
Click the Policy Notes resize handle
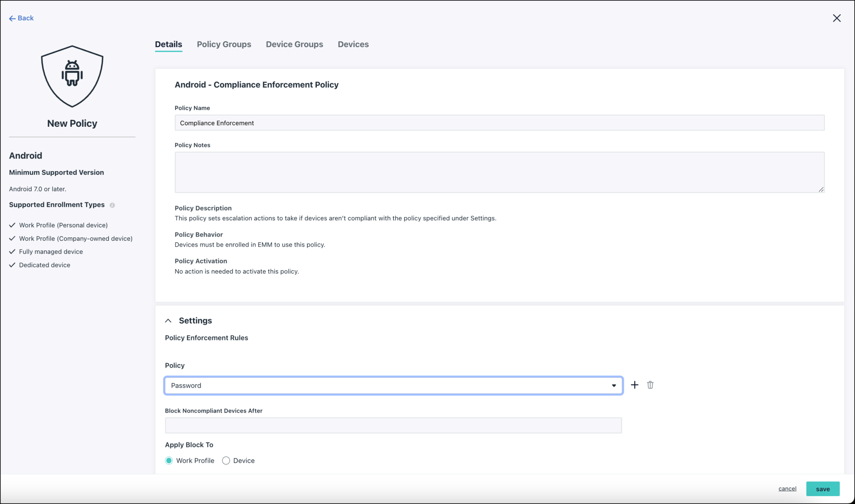[821, 190]
